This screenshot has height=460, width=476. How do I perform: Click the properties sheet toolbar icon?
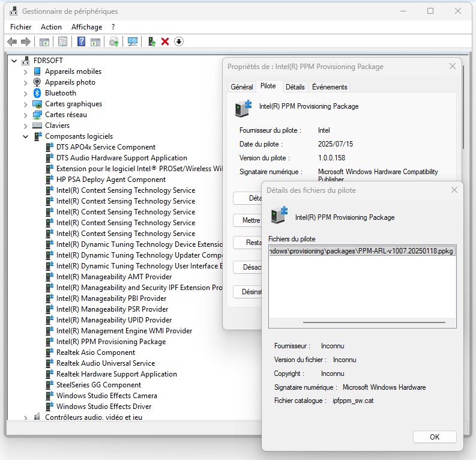pyautogui.click(x=62, y=41)
